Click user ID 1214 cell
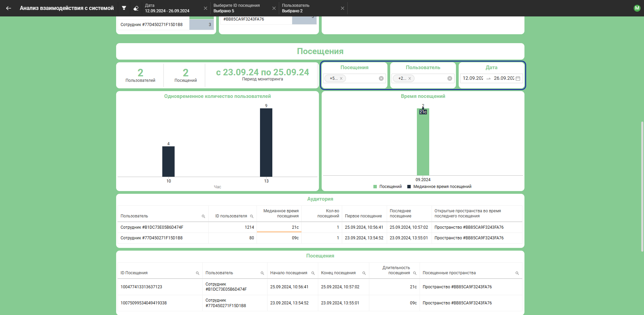 click(233, 227)
